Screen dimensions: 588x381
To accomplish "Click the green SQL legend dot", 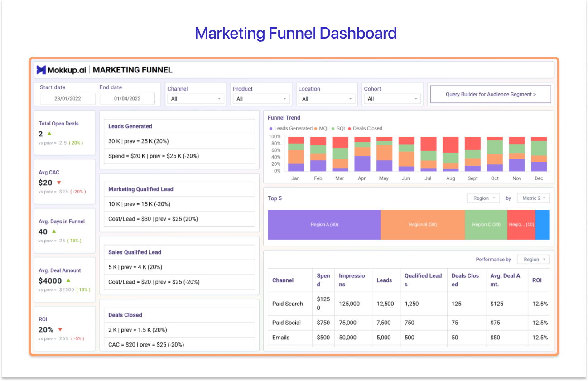I will coord(333,129).
